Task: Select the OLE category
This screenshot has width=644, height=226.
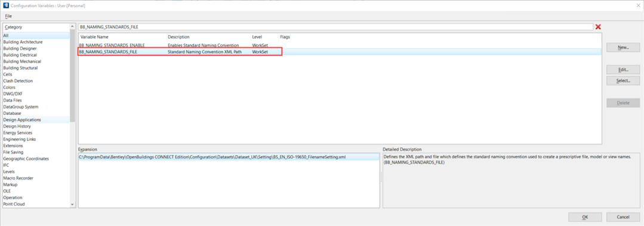Action: (x=36, y=191)
